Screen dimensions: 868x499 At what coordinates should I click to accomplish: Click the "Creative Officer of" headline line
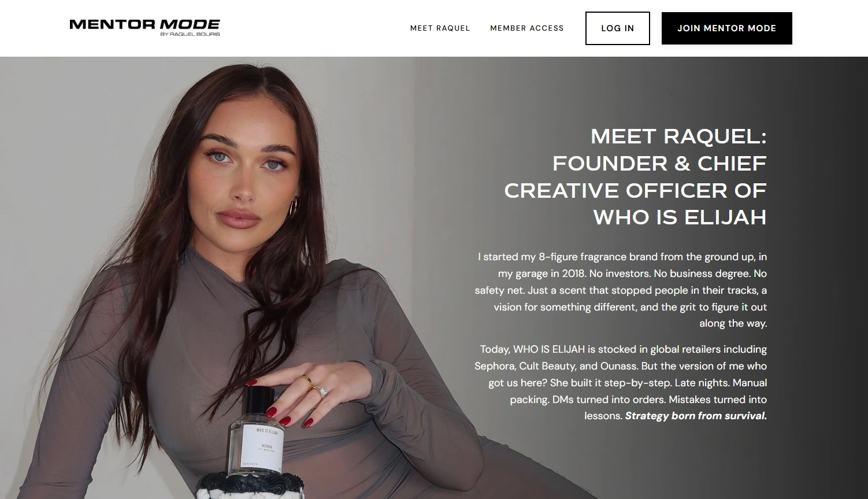pos(635,191)
